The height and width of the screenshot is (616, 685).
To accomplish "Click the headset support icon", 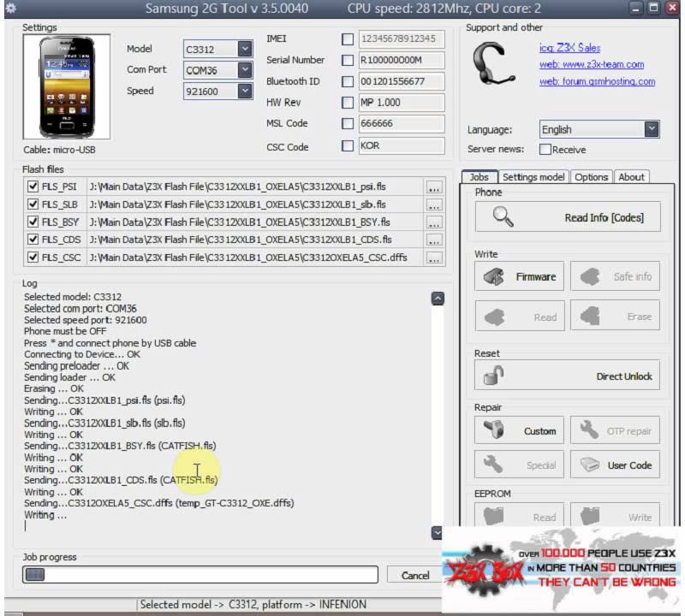I will tap(494, 64).
